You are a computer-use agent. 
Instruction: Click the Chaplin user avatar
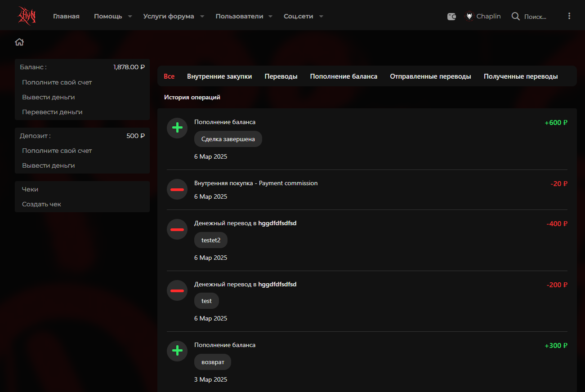point(469,16)
